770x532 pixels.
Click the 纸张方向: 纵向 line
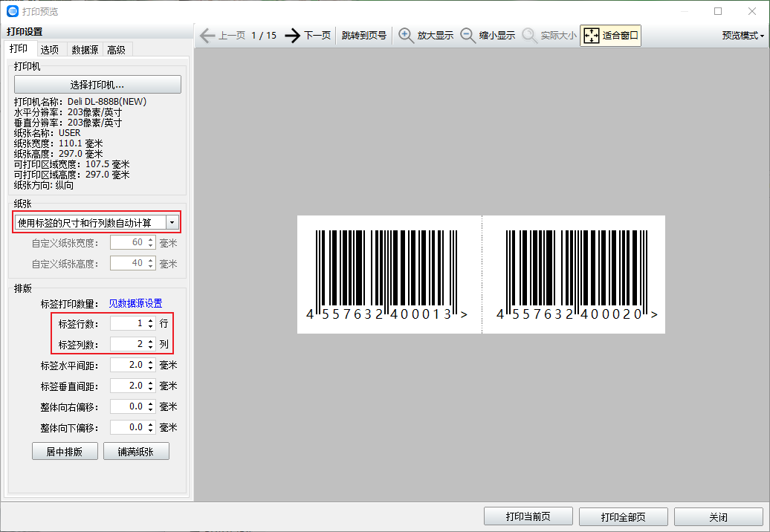pyautogui.click(x=44, y=185)
